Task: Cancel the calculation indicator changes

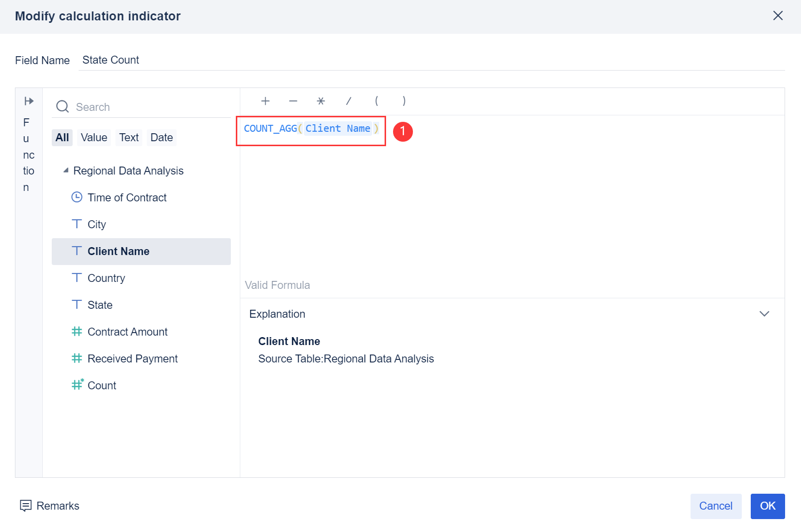Action: (x=715, y=506)
